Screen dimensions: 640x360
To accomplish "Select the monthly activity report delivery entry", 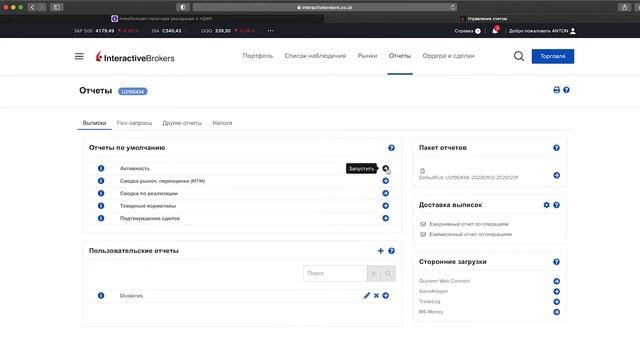I will pos(470,234).
